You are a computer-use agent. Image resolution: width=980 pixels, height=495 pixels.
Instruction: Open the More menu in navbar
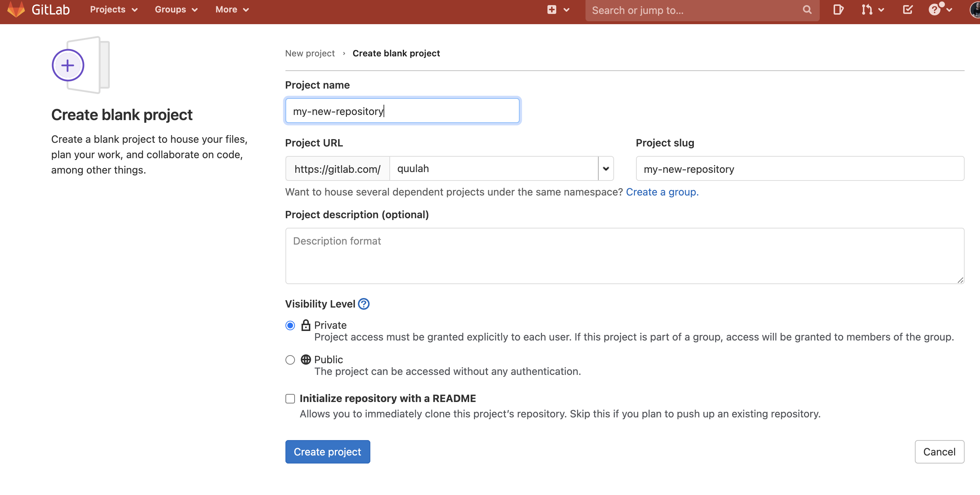tap(232, 10)
